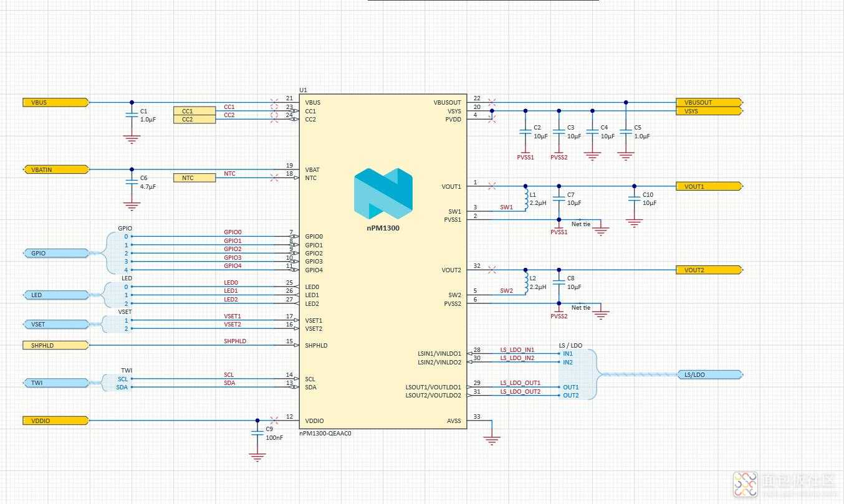The height and width of the screenshot is (504, 844).
Task: Click the LED harness port
Action: point(56,295)
